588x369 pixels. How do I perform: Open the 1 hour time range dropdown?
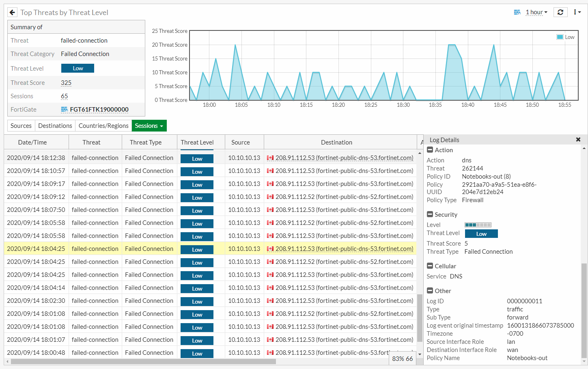tap(536, 12)
